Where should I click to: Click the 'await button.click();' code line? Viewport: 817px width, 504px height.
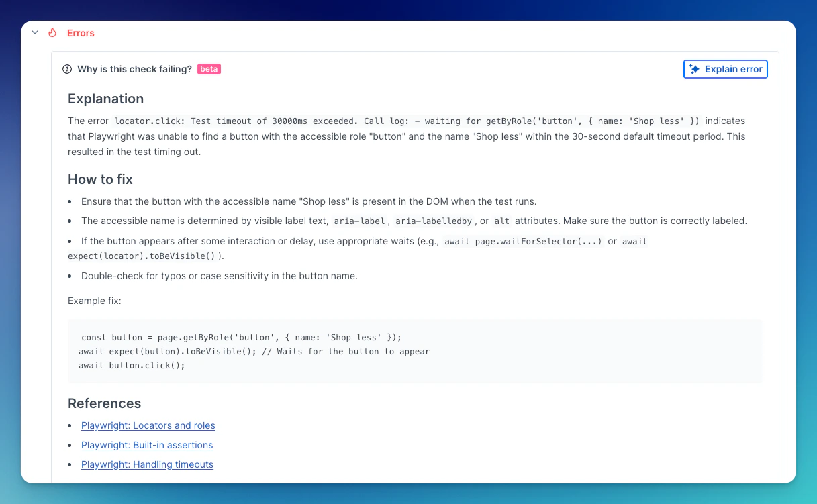click(132, 366)
